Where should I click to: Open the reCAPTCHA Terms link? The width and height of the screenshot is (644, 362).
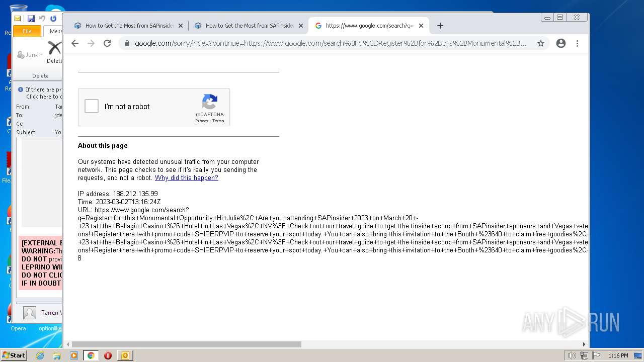(x=218, y=121)
